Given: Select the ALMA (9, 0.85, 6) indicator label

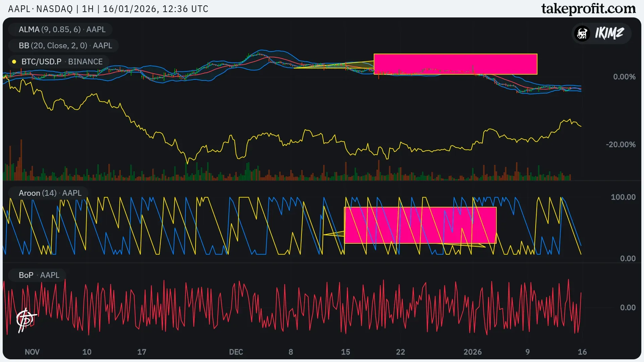Looking at the screenshot, I should 62,29.
